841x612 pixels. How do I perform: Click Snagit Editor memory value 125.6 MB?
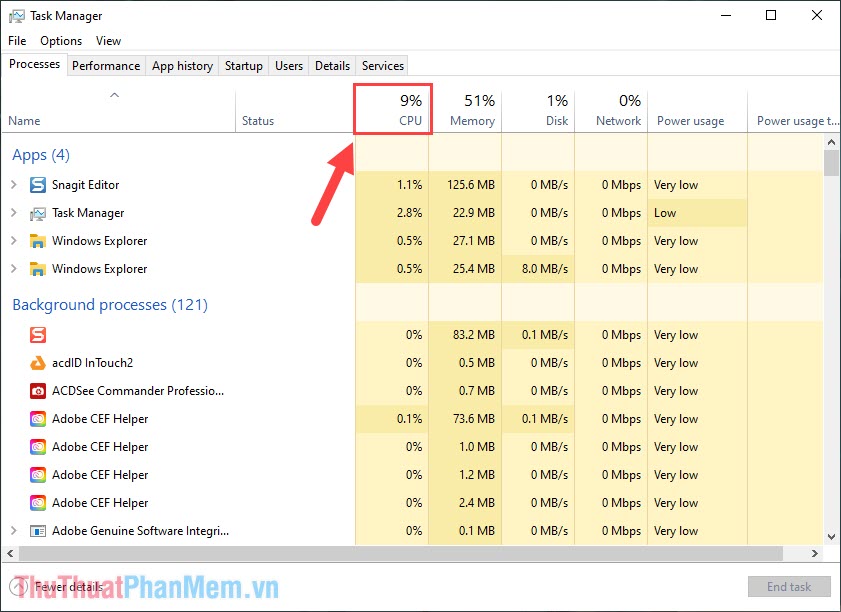pos(471,185)
